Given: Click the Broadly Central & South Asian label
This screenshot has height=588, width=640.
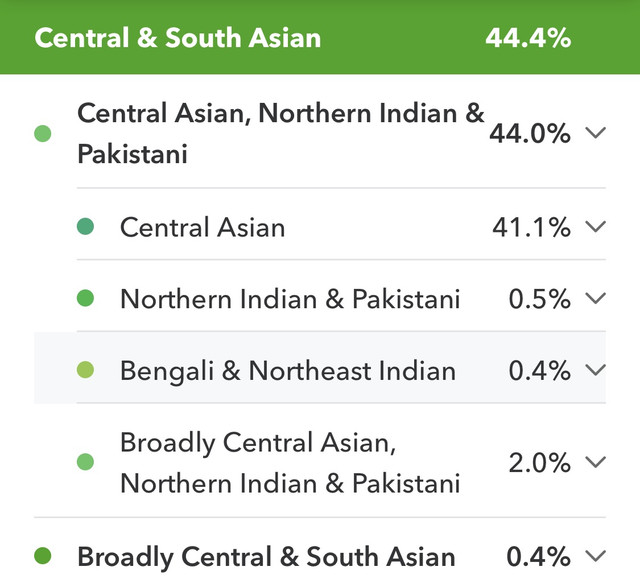Looking at the screenshot, I should click(x=266, y=556).
